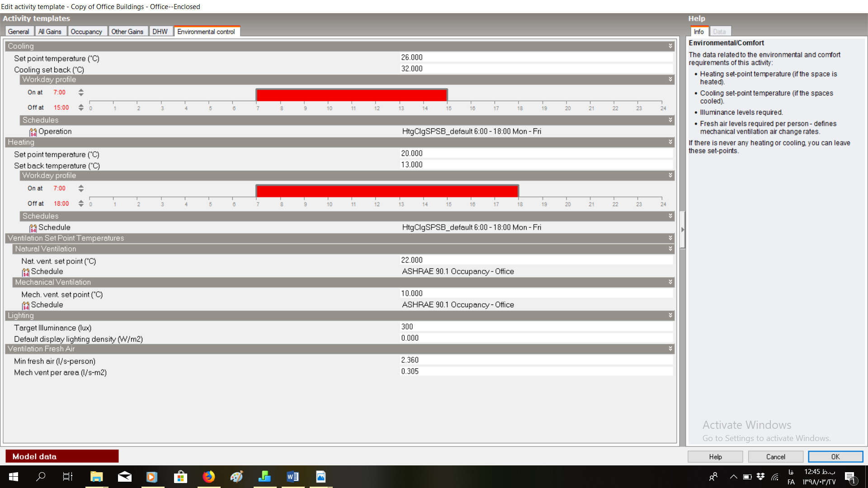Viewport: 868px width, 488px height.
Task: Switch Help panel to Data tab
Action: point(719,32)
